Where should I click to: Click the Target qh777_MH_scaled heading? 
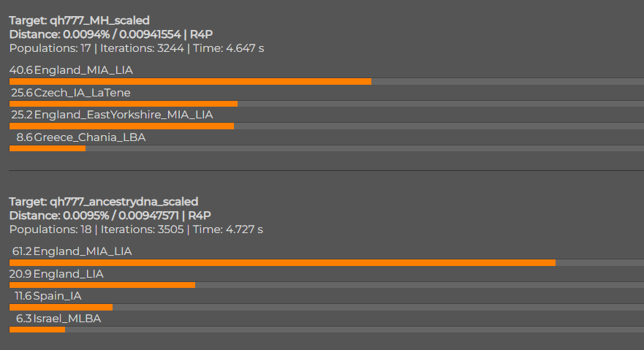(x=79, y=20)
